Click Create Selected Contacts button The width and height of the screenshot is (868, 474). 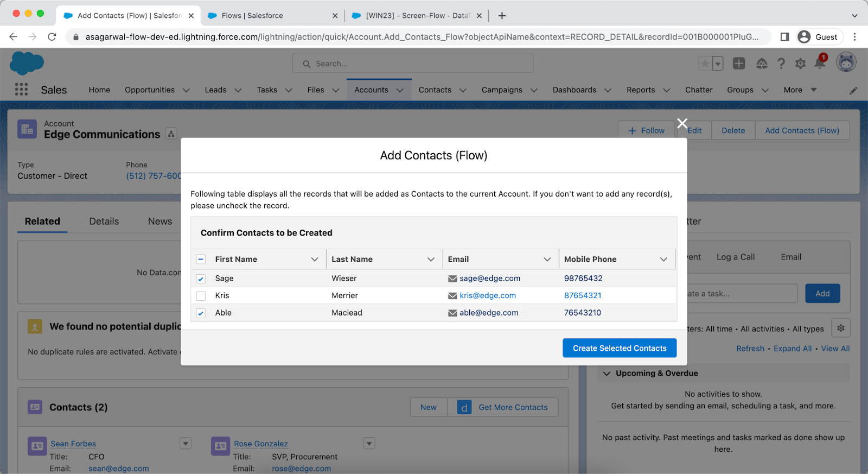[x=620, y=348]
